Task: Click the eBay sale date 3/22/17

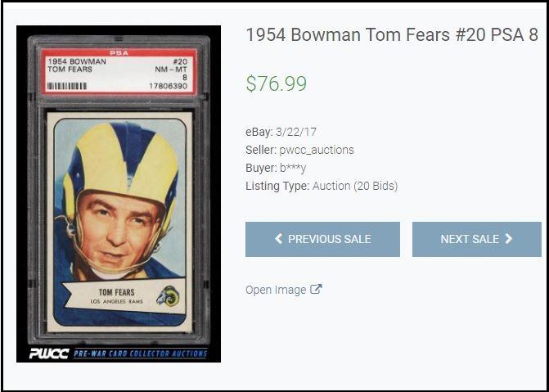Action: 296,132
